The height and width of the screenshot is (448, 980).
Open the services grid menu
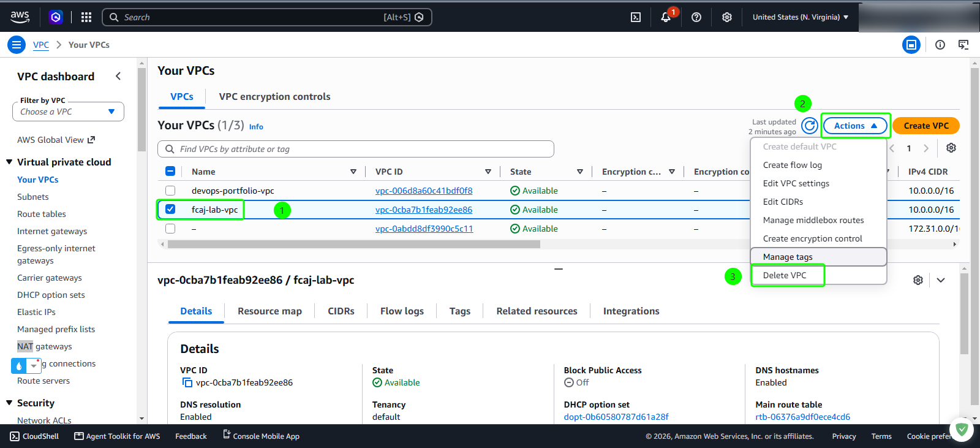pos(86,17)
